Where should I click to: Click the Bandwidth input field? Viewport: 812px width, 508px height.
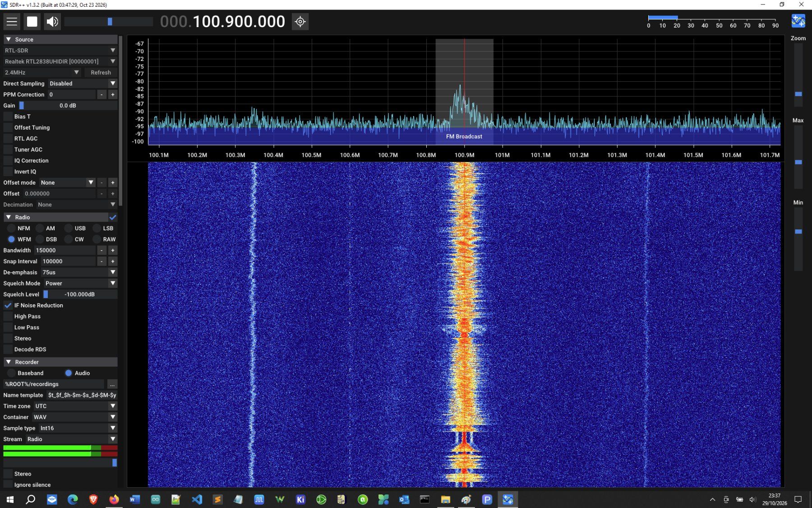point(65,250)
